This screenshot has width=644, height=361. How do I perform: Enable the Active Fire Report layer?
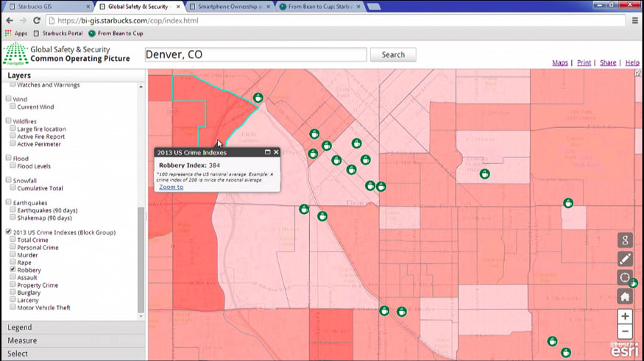coord(13,136)
